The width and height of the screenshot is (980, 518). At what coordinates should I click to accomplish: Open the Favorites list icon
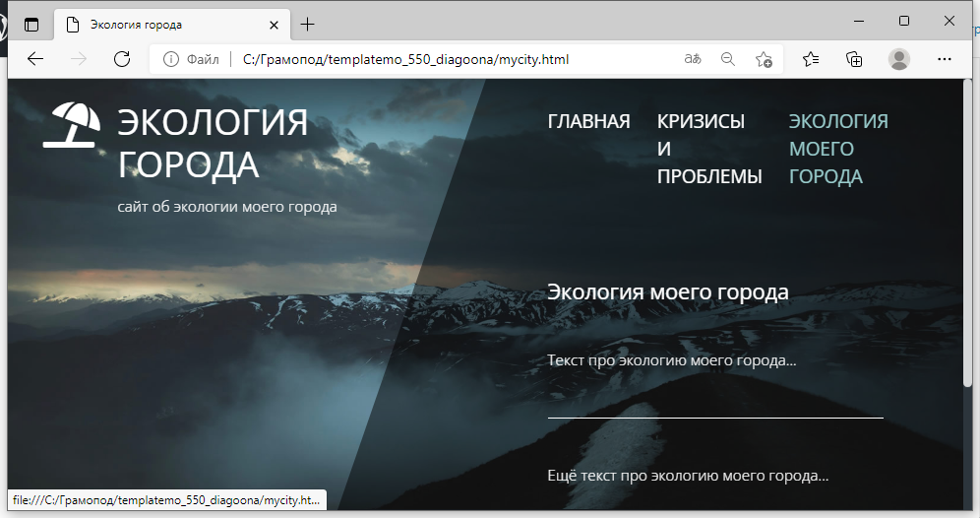click(x=811, y=59)
